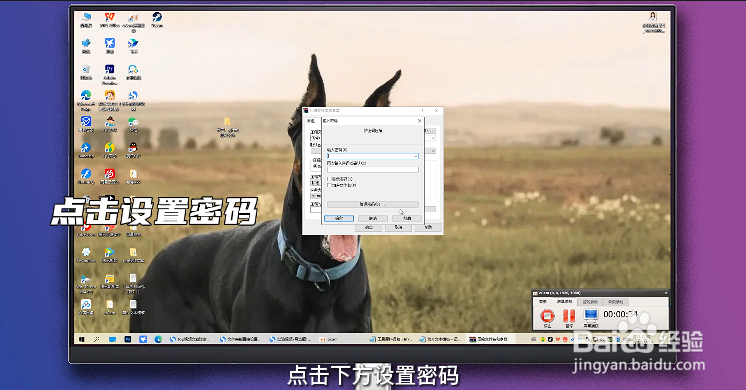Tick the show password checkbox
Viewport: 746px width, 390px height.
[329, 179]
